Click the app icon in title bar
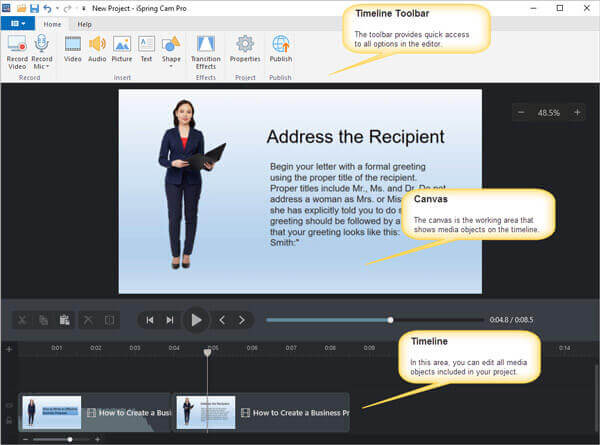 (x=7, y=8)
